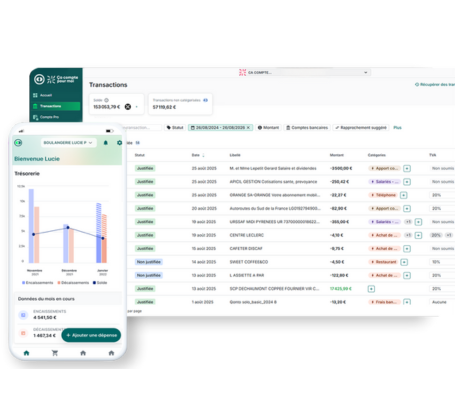Open 10% TVA field on SWEET COFFEE&CO row

(x=442, y=262)
